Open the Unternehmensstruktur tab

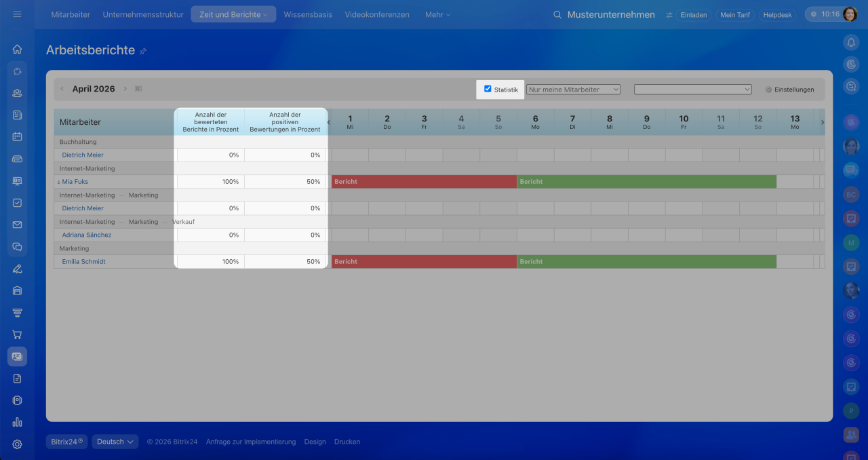[x=143, y=14]
